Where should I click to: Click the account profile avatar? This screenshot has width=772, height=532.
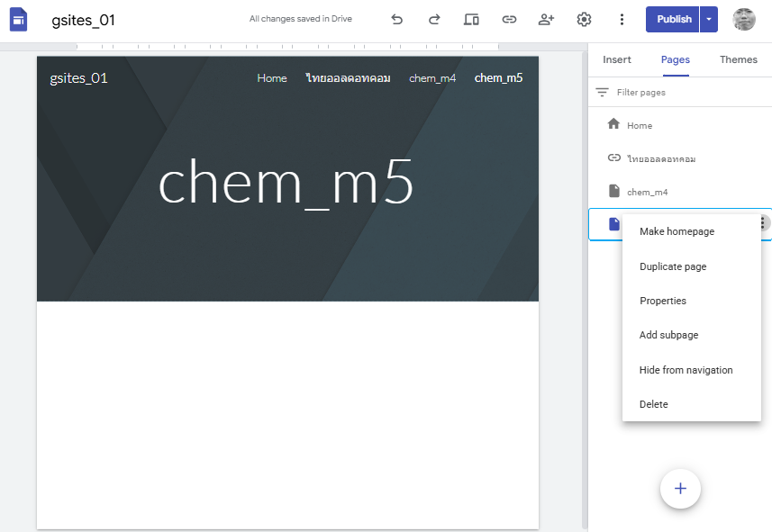(x=744, y=20)
